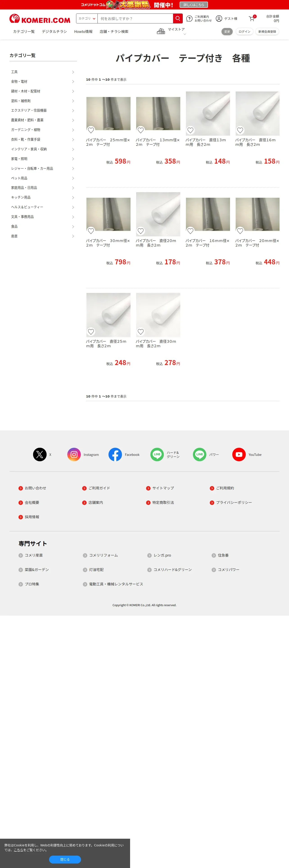Open the デジタルチラシ menu item
Image resolution: width=289 pixels, height=868 pixels.
(x=54, y=32)
